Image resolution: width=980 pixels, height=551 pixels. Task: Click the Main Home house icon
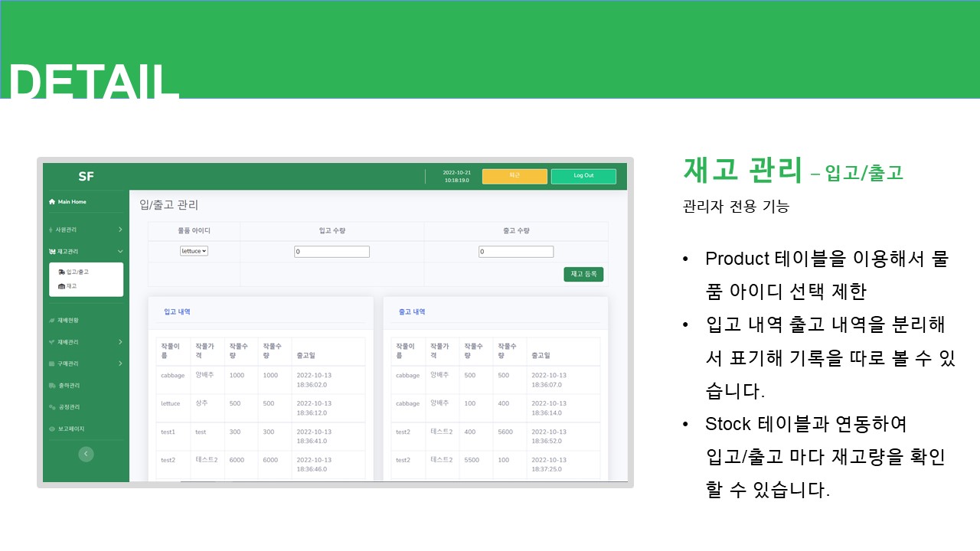click(x=52, y=202)
